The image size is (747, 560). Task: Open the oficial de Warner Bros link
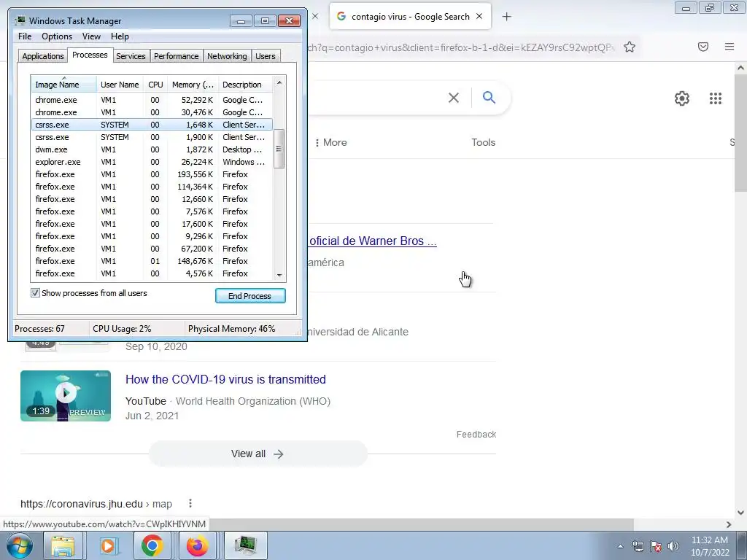(372, 241)
